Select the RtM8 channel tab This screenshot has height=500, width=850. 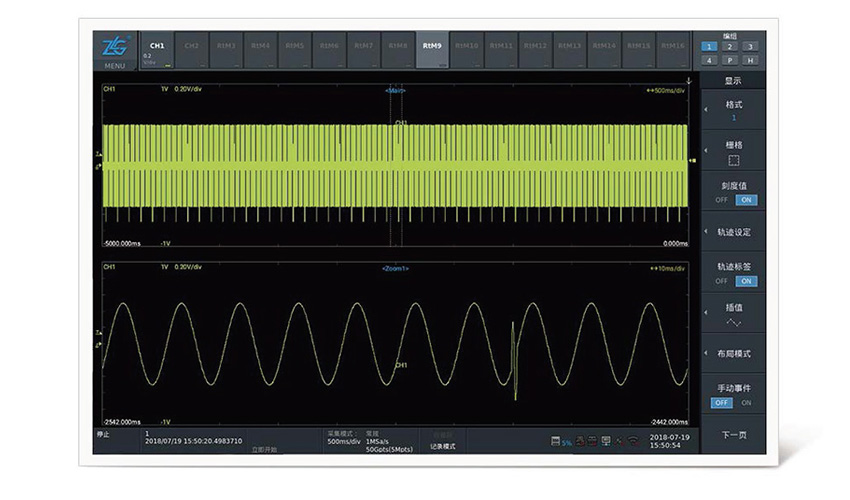(x=398, y=50)
